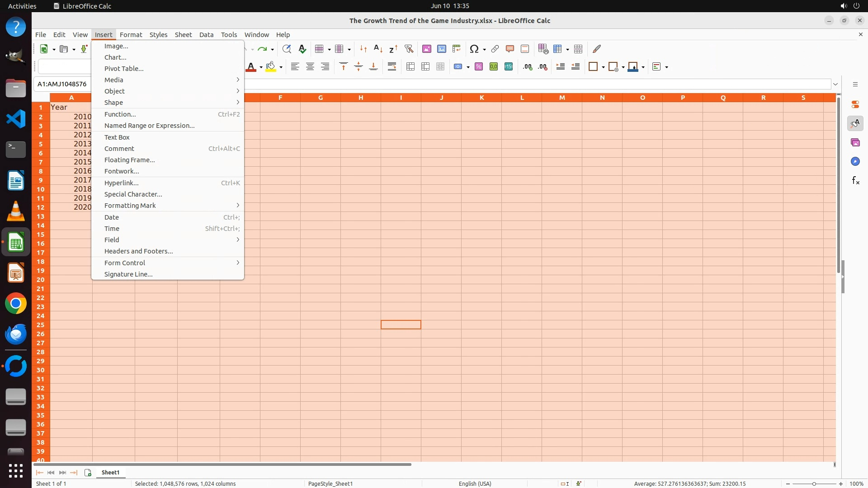This screenshot has width=868, height=488.
Task: Open the sidebar Functions deck icon
Action: pyautogui.click(x=855, y=181)
